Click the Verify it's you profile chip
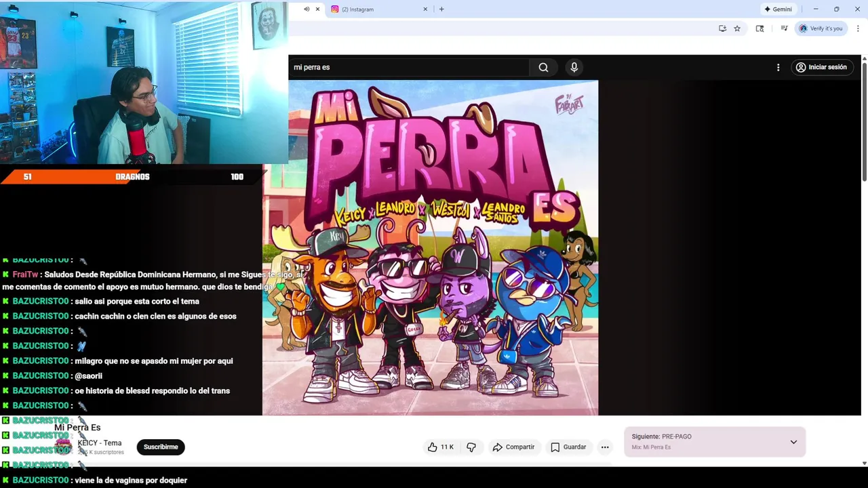Viewport: 868px width, 488px height. [x=821, y=28]
